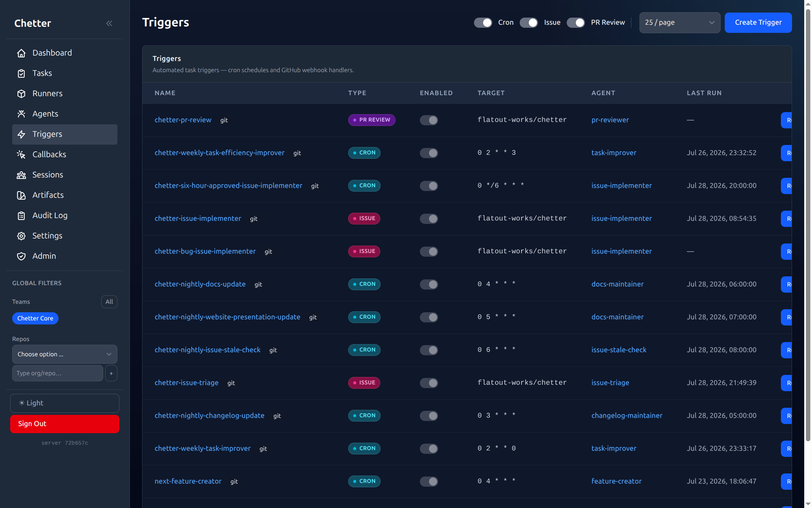Screen dimensions: 812x508
Task: Open the Audit Log page
Action: 65,216
